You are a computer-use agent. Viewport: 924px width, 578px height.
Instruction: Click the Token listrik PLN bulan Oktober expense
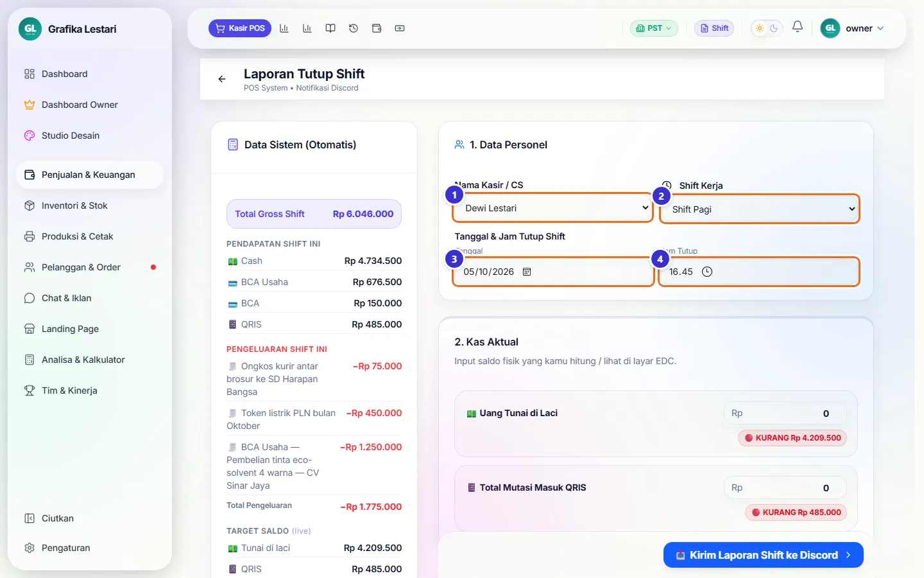click(314, 419)
